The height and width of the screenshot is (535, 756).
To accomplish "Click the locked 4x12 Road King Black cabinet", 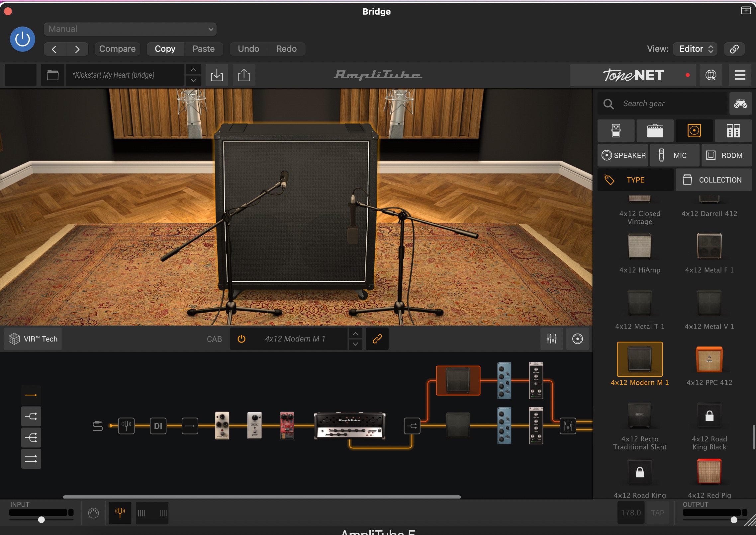I will [x=709, y=426].
